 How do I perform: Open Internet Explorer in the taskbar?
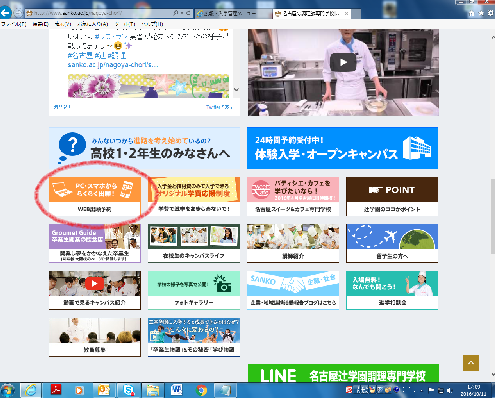pyautogui.click(x=31, y=390)
